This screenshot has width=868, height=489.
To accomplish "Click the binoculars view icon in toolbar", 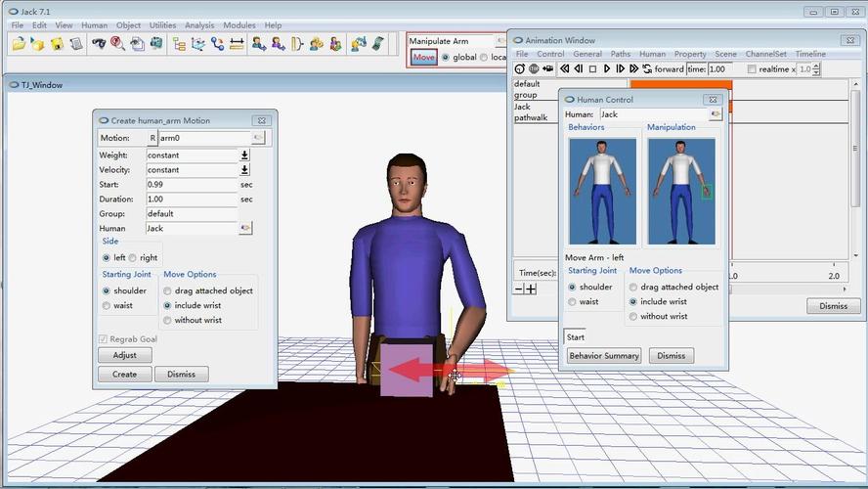I will click(x=99, y=43).
